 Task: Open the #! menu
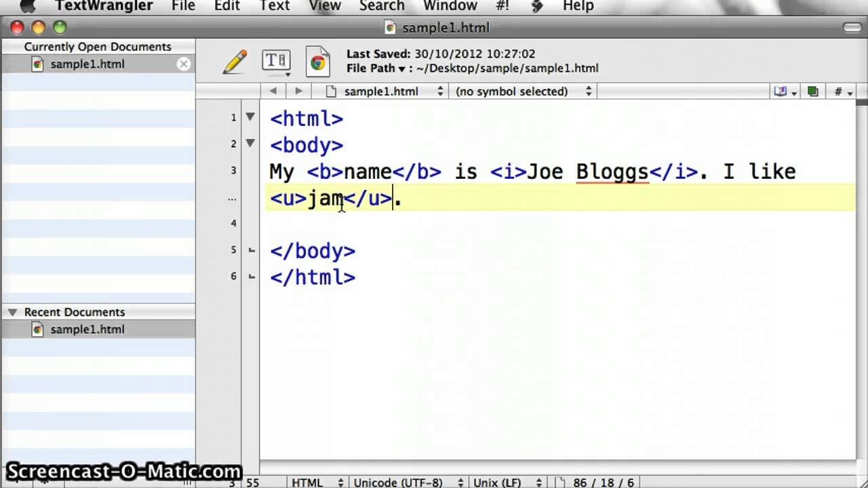502,6
